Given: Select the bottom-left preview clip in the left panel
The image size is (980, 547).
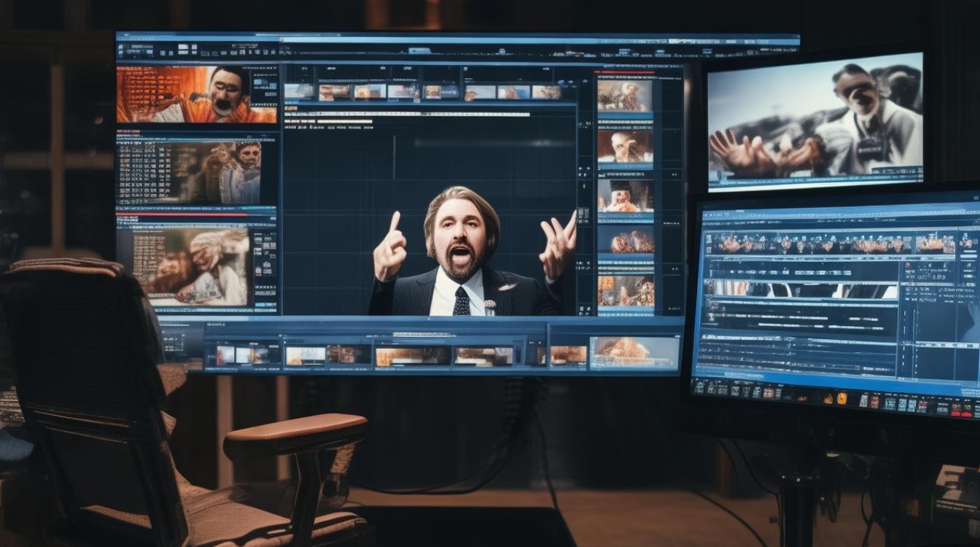Looking at the screenshot, I should [183, 265].
